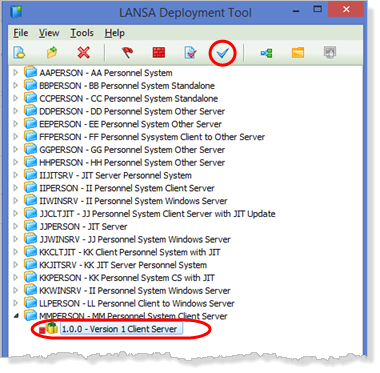Screen dimensions: 380x373
Task: Expand the AAPERSON tree node
Action: (x=16, y=73)
